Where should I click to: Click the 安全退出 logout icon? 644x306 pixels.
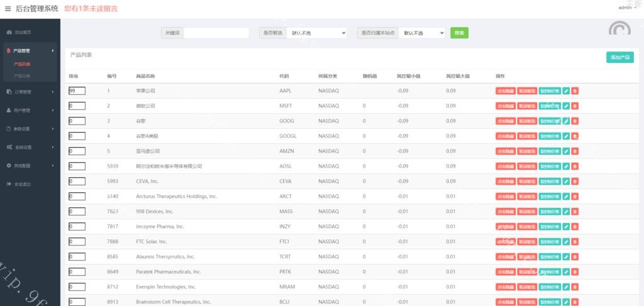click(x=9, y=184)
